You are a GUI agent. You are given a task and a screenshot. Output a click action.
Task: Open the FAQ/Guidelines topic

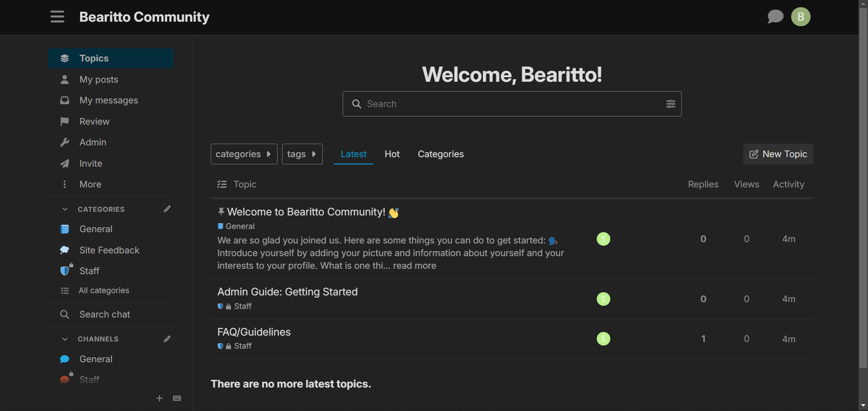coord(254,332)
